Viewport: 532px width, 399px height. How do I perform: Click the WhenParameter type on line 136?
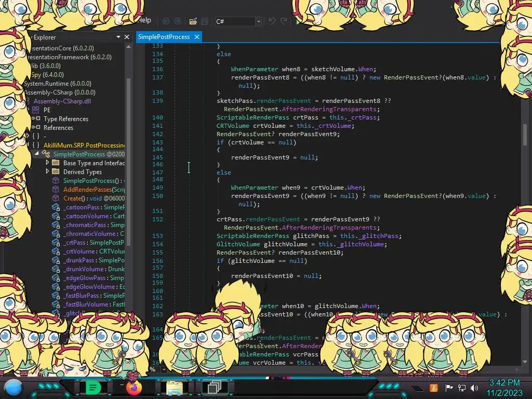tap(255, 69)
